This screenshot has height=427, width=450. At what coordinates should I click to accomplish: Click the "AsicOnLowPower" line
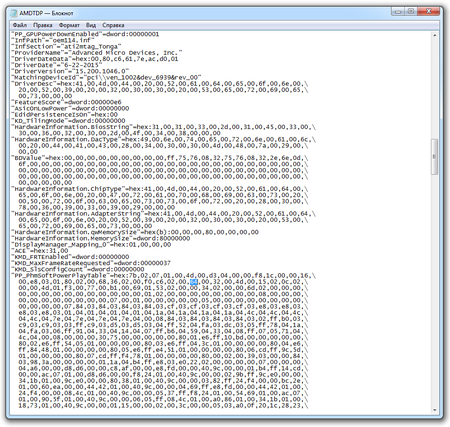[70, 108]
